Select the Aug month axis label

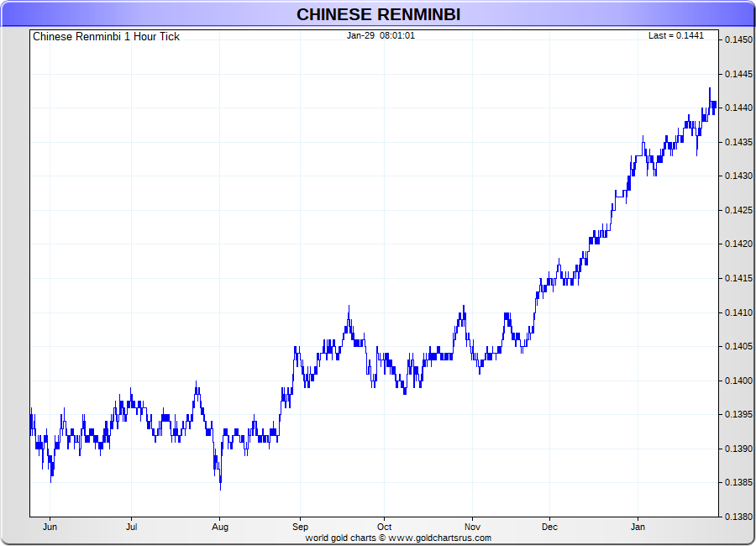pyautogui.click(x=219, y=528)
